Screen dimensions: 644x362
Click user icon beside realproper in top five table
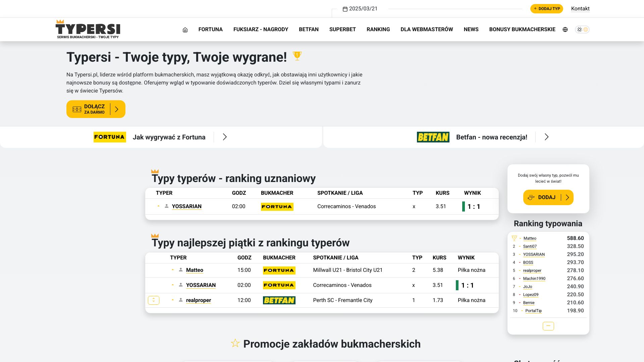pyautogui.click(x=180, y=300)
